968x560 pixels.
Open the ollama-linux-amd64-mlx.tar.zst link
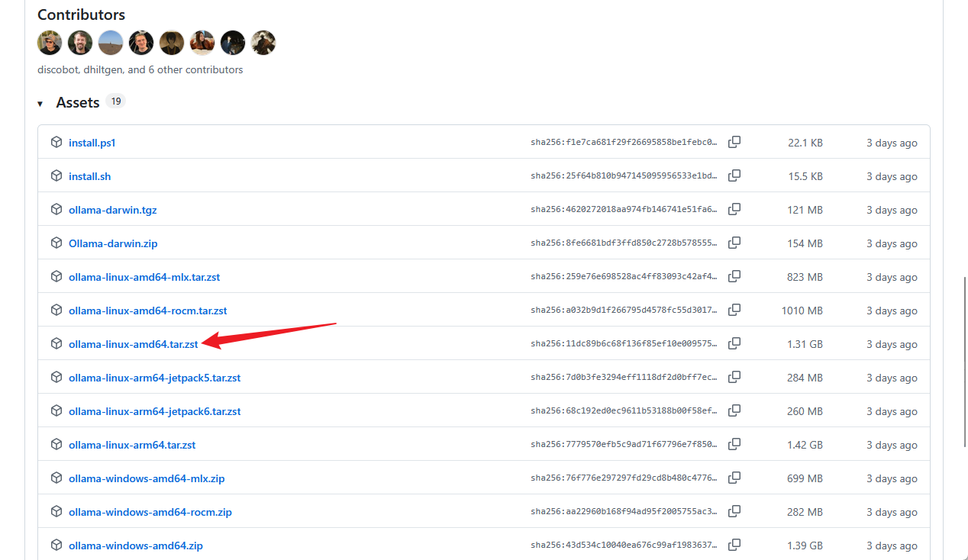tap(144, 277)
